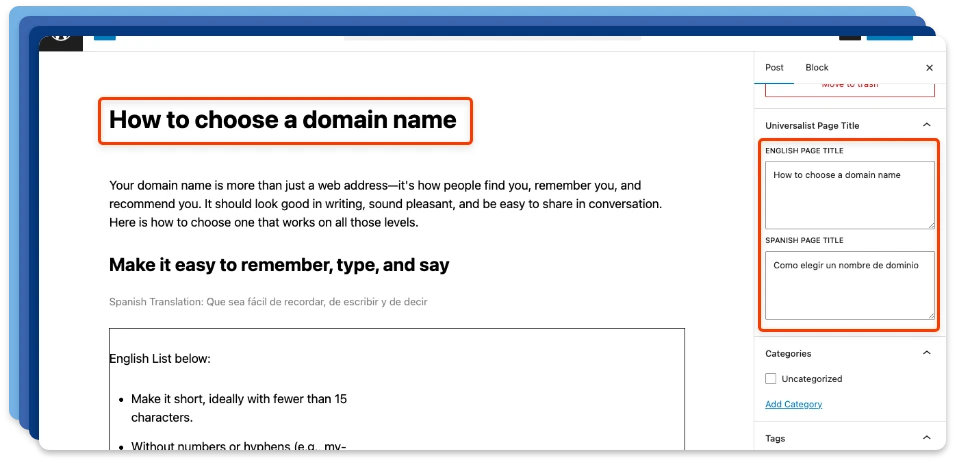955x462 pixels.
Task: Switch to the Post tab
Action: click(x=774, y=68)
